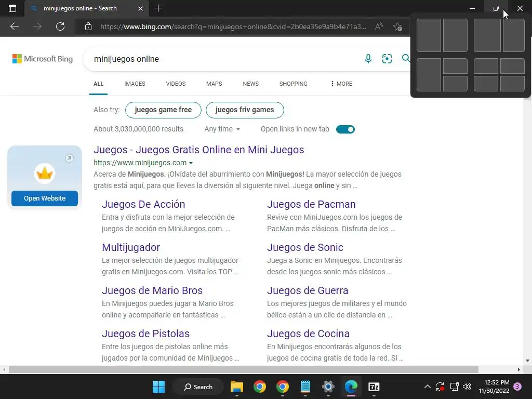Search by voice using microphone icon
Viewport: 532px width, 399px height.
coord(368,59)
